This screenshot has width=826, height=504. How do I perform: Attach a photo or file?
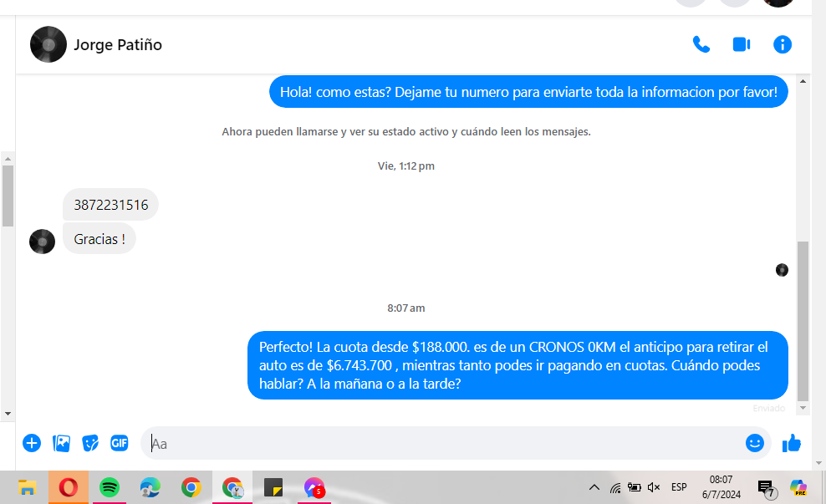tap(61, 443)
